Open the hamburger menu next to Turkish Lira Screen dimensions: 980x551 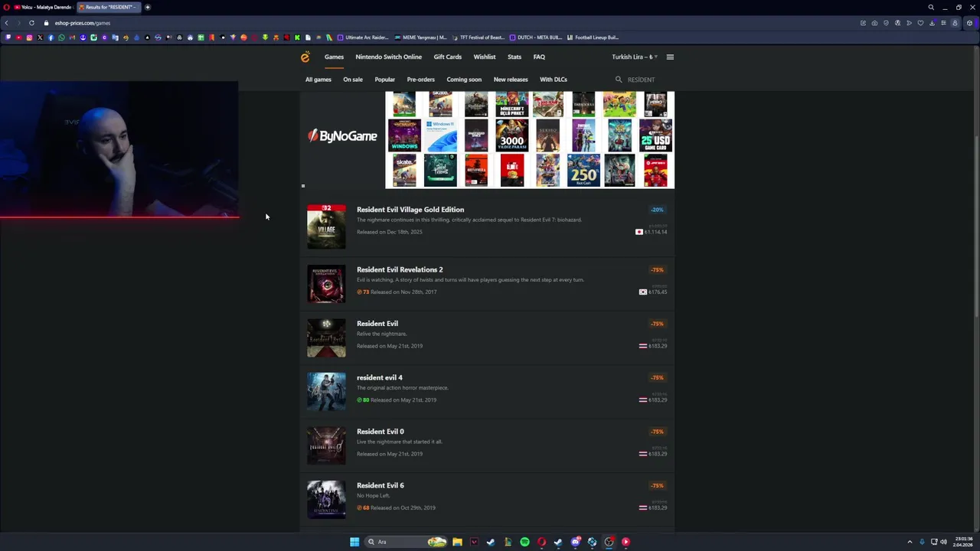670,57
